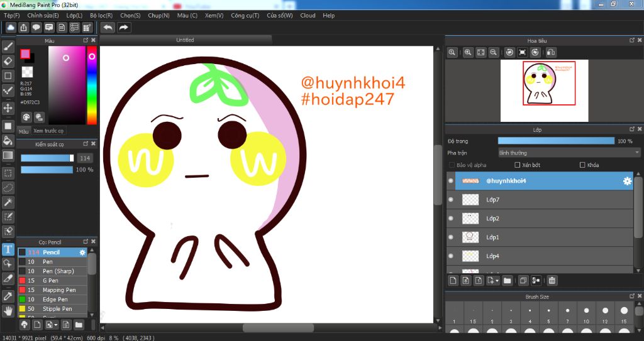Zoom out on the navigator
This screenshot has width=644, height=341.
tap(493, 52)
